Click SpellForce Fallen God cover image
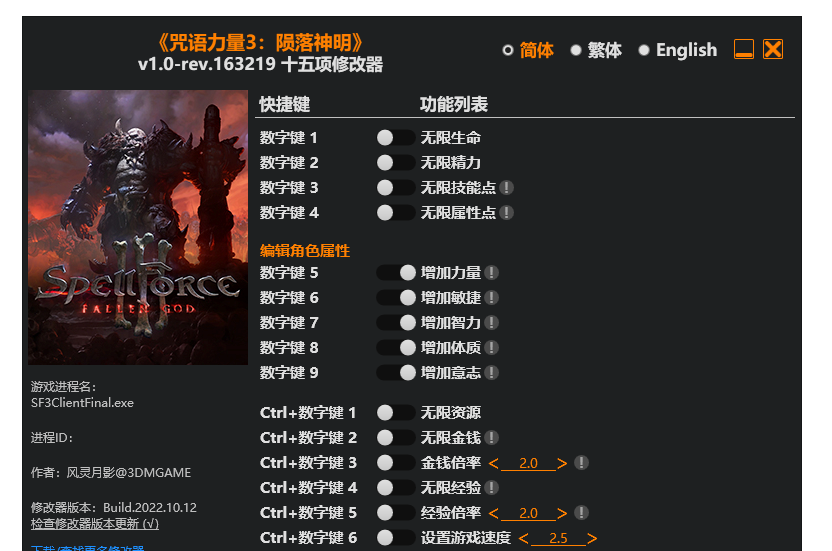Screen dimensions: 832x551 (x=138, y=227)
